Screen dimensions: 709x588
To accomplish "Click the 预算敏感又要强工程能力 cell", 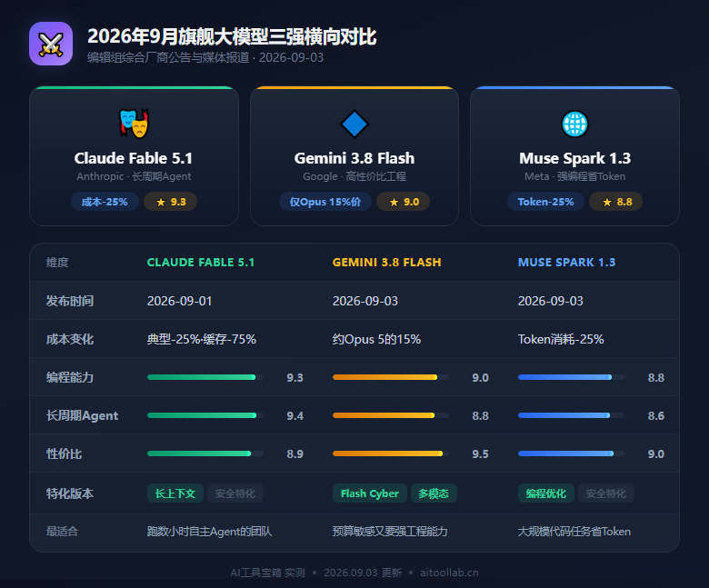I will point(390,532).
